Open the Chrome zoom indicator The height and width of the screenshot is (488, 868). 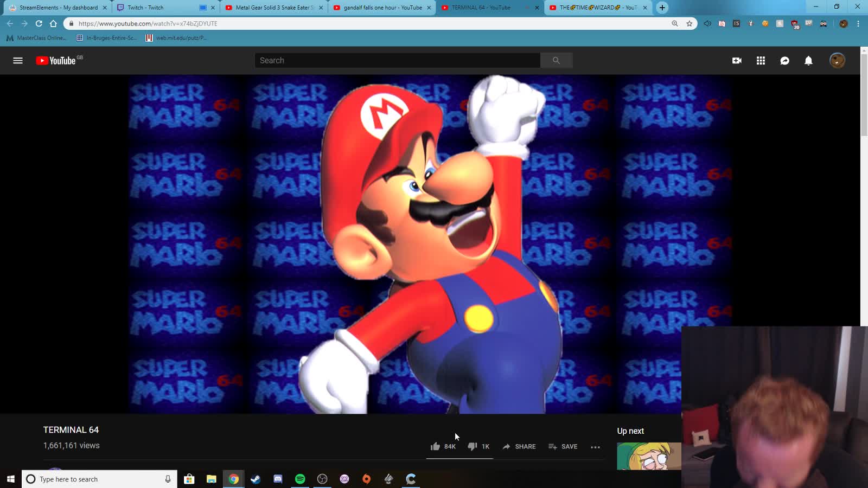[675, 23]
